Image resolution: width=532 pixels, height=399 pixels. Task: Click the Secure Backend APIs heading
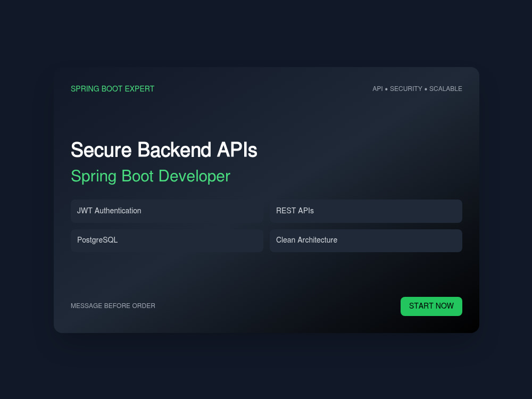[164, 149]
